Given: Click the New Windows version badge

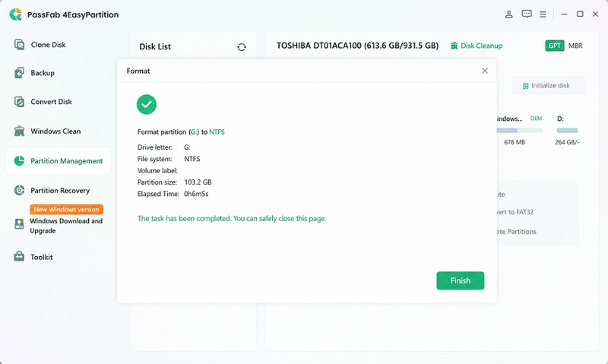Looking at the screenshot, I should 66,209.
